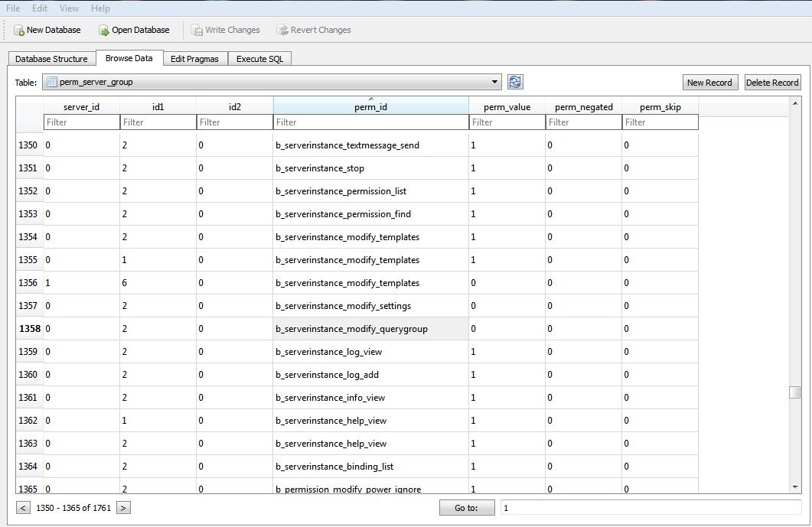Click the Revert Changes toolbar icon
This screenshot has width=812, height=527.
[x=282, y=31]
